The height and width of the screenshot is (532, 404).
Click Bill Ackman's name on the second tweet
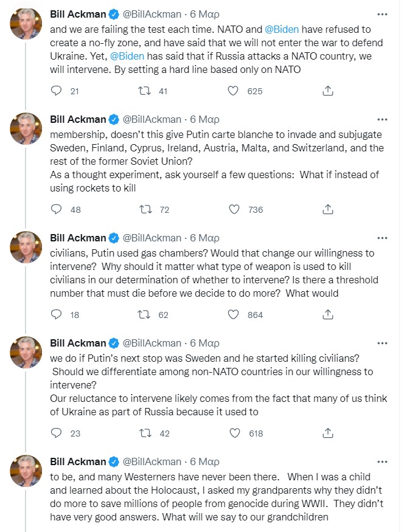[x=77, y=119]
